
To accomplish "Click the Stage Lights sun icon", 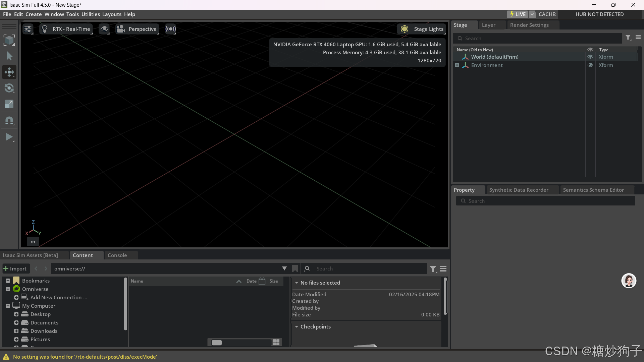I will click(405, 29).
